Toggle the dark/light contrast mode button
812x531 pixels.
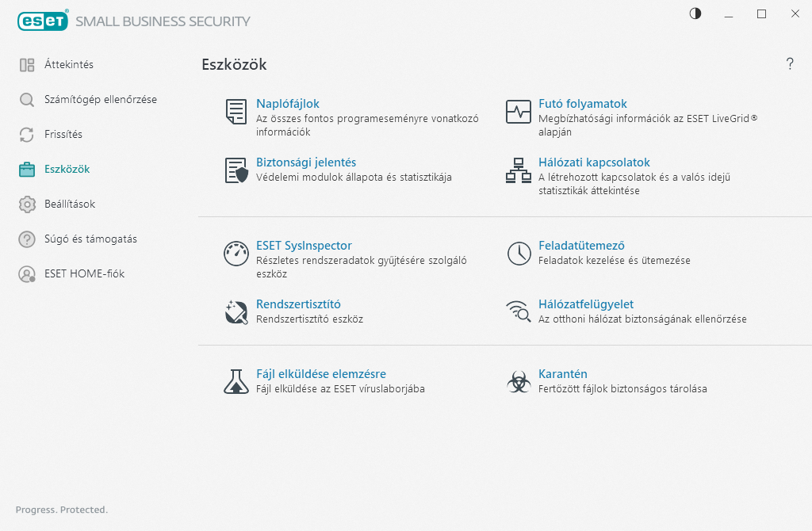(x=695, y=13)
